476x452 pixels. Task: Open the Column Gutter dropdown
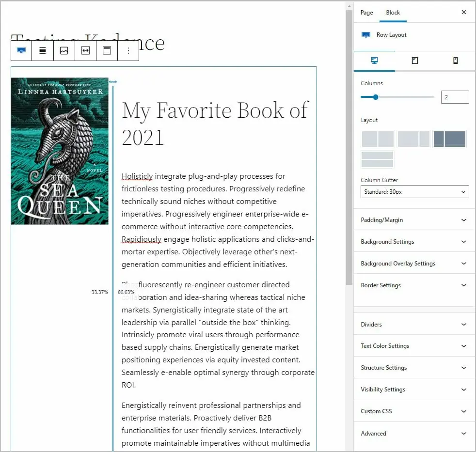414,192
